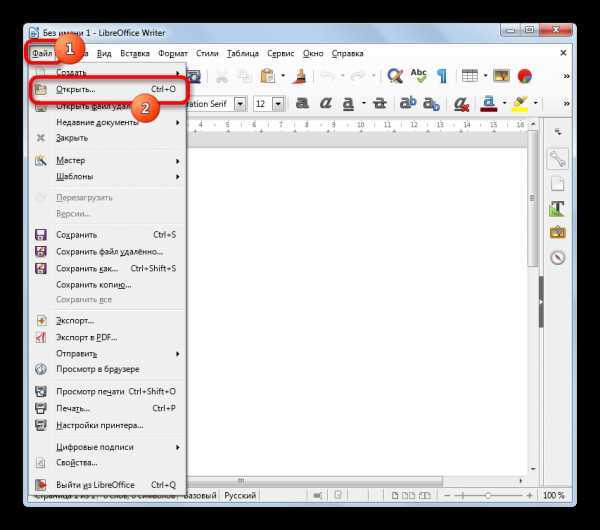Click the Clear Direct Formatting icon

pos(461,103)
